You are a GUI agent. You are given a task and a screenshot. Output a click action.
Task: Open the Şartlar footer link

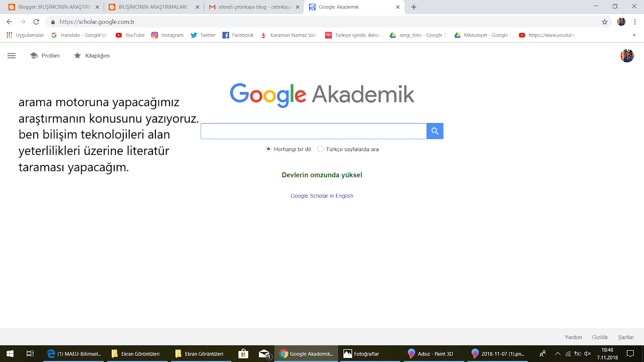click(626, 337)
